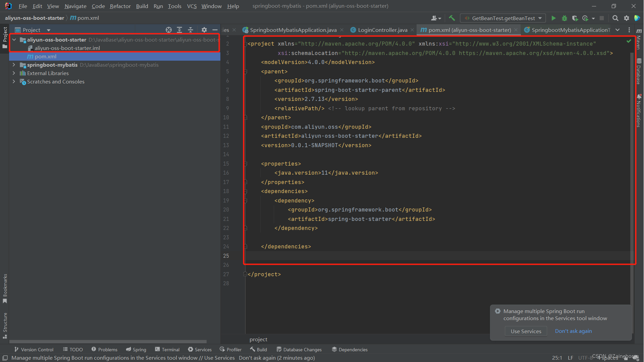The width and height of the screenshot is (644, 362).
Task: Open the VCS menu in menu bar
Action: coord(191,6)
